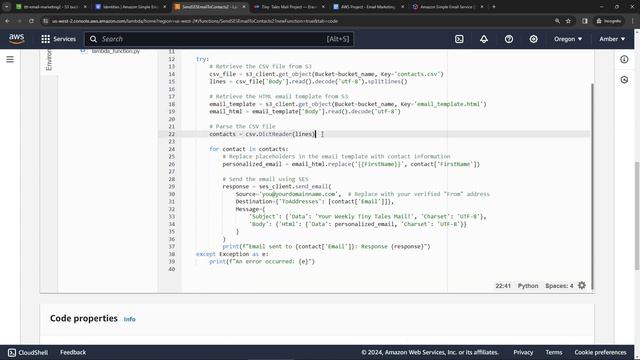Image resolution: width=640 pixels, height=360 pixels.
Task: Select lambda_function.py in the file tree
Action: click(116, 51)
